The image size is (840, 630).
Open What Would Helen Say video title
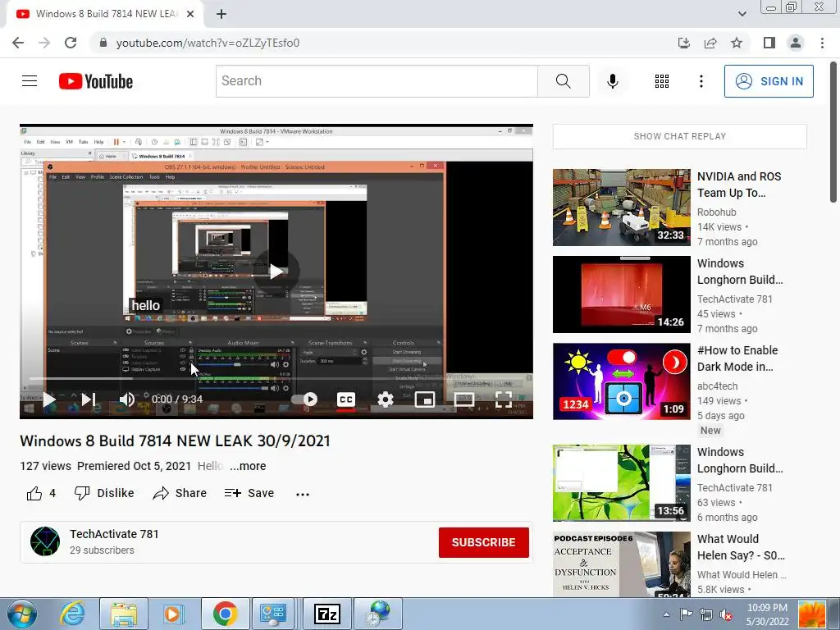coord(741,547)
